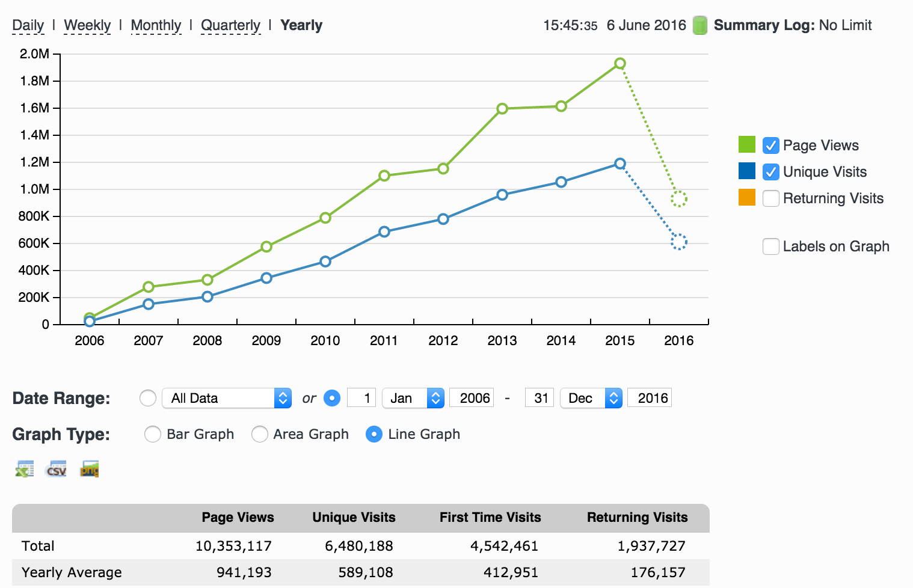Switch to the Quarterly view
This screenshot has height=588, width=913.
(230, 25)
